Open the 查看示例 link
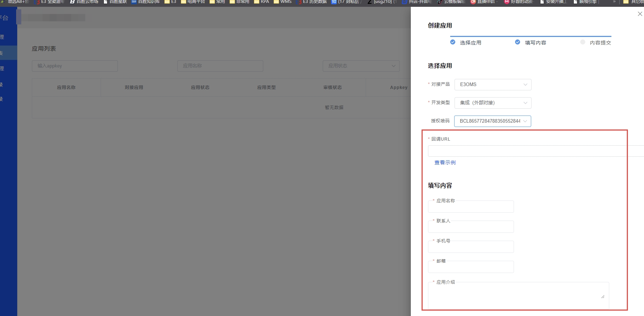644x316 pixels. pos(445,162)
